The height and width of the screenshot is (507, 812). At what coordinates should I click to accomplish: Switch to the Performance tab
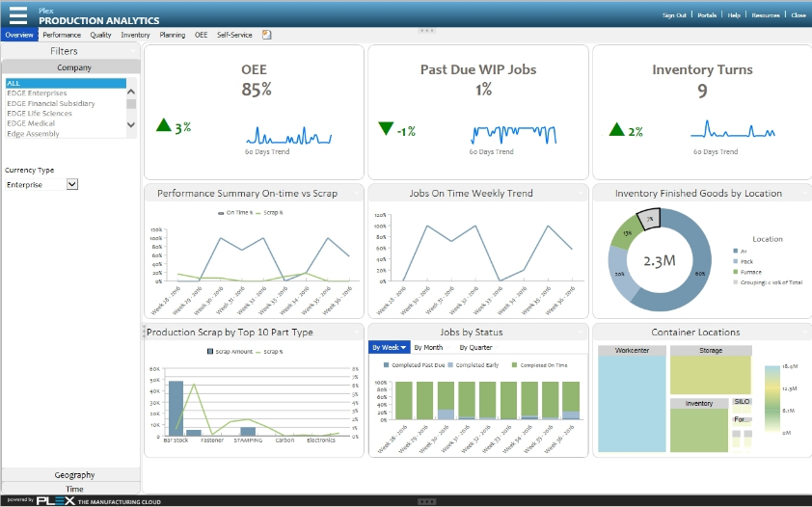[x=62, y=35]
